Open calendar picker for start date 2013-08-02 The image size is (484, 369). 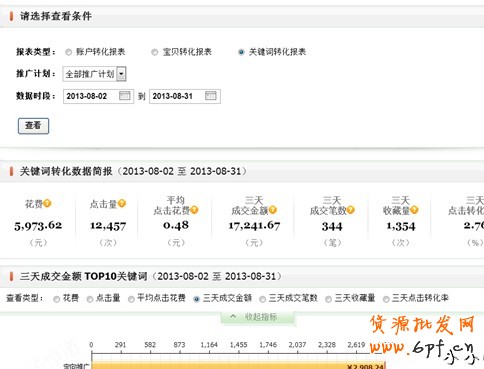pyautogui.click(x=124, y=96)
